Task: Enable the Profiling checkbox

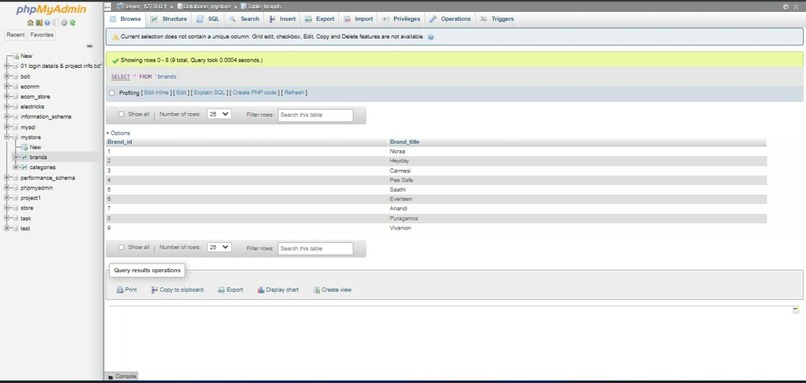Action: pyautogui.click(x=112, y=93)
